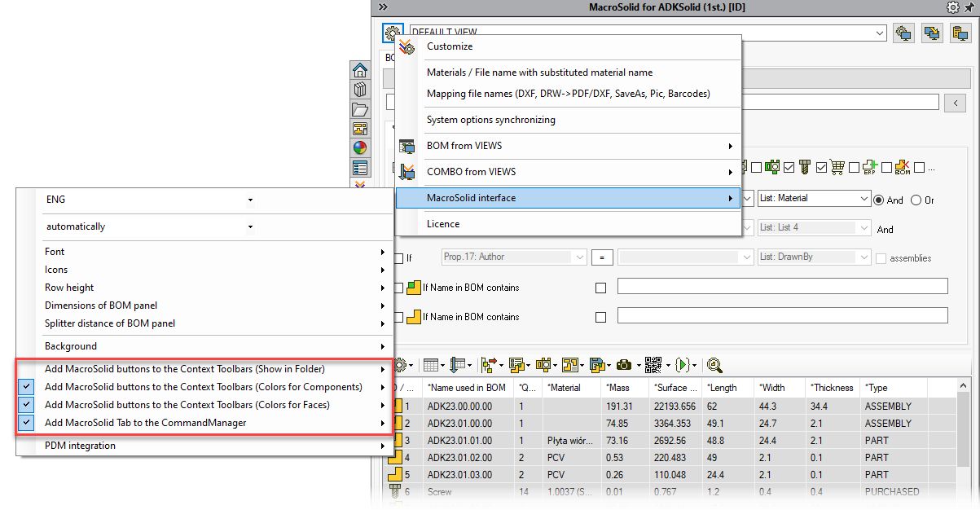Open the Home tab icon in the side strip
Viewport: 980px width, 510px height.
(359, 71)
